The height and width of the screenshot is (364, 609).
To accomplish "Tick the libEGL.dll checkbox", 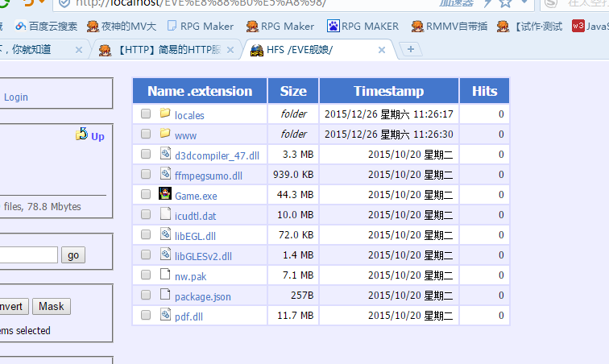I will coord(146,234).
